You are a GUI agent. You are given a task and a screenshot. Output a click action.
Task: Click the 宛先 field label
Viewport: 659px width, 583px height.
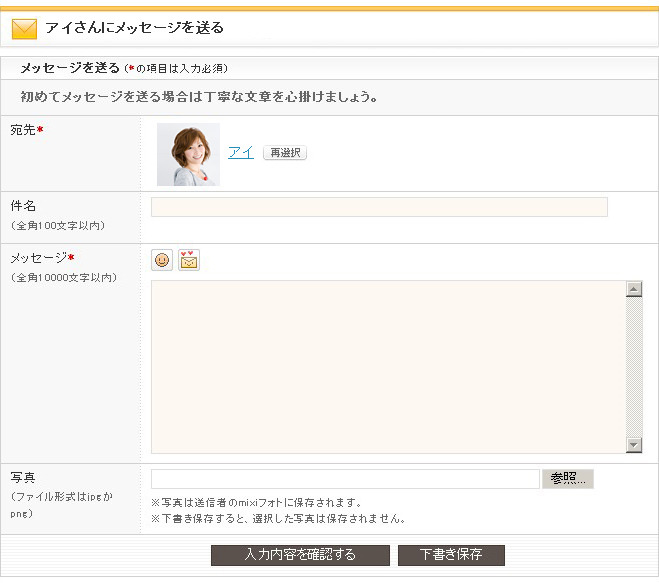point(24,130)
